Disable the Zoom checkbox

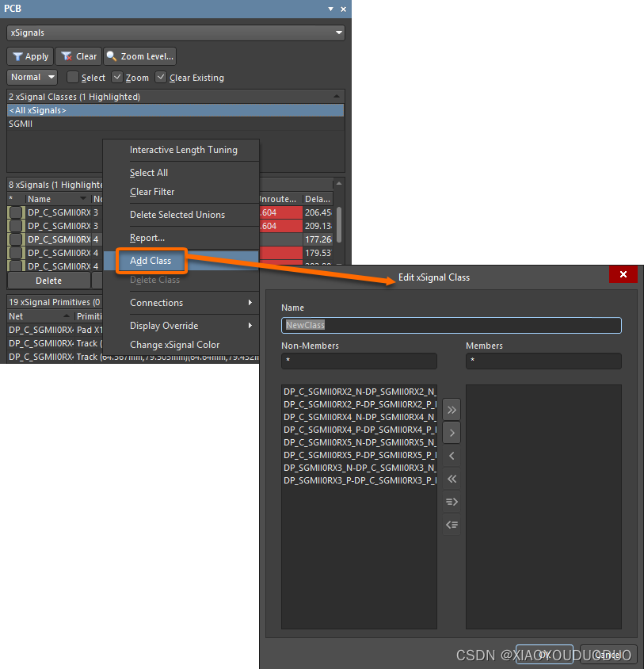coord(117,78)
